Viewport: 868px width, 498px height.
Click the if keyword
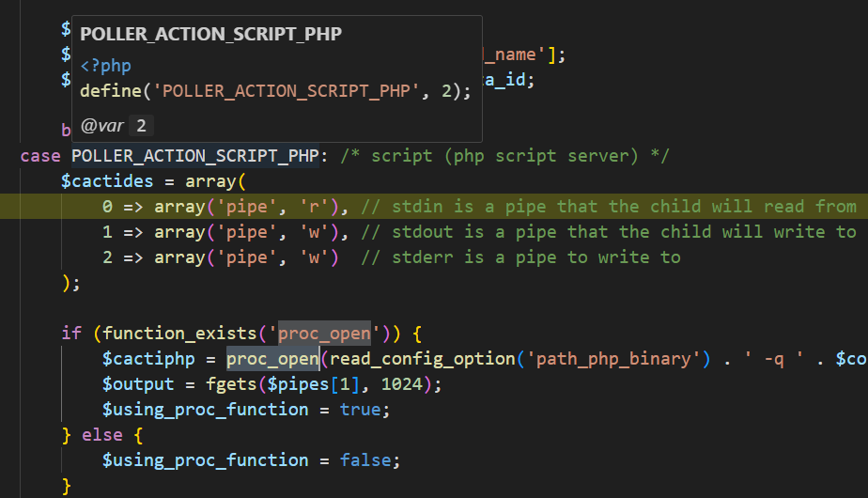[71, 333]
